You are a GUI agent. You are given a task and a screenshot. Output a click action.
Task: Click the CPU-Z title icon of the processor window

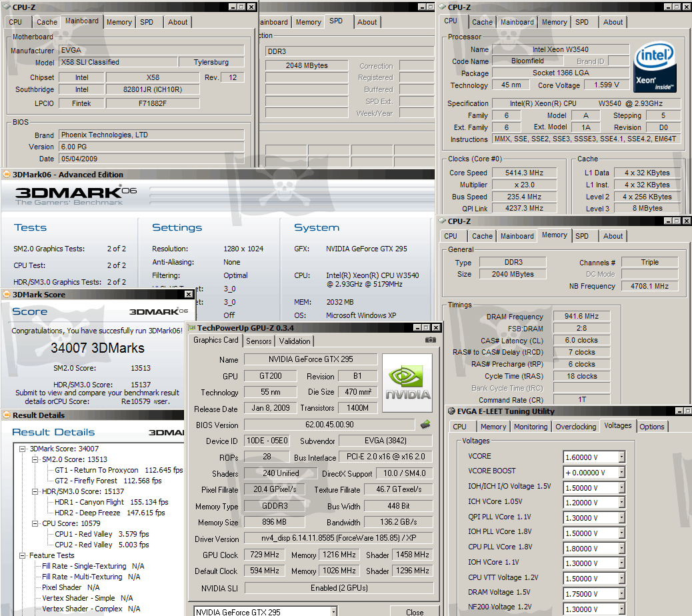pyautogui.click(x=442, y=7)
